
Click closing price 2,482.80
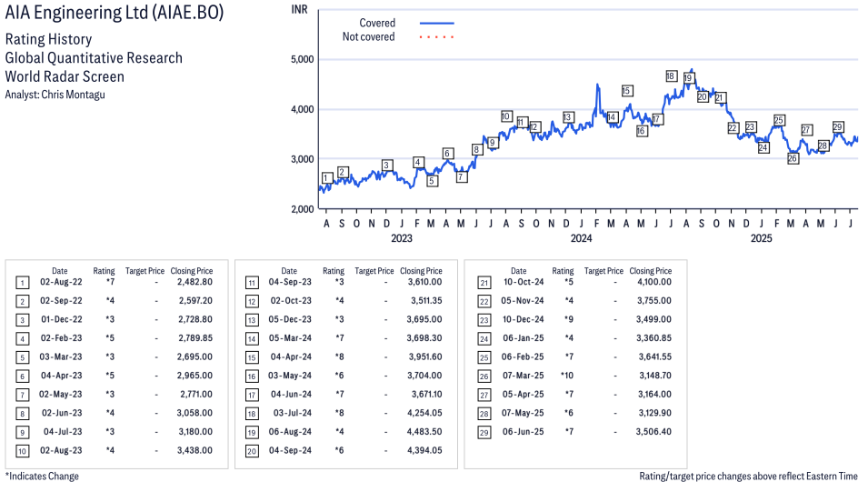click(195, 282)
